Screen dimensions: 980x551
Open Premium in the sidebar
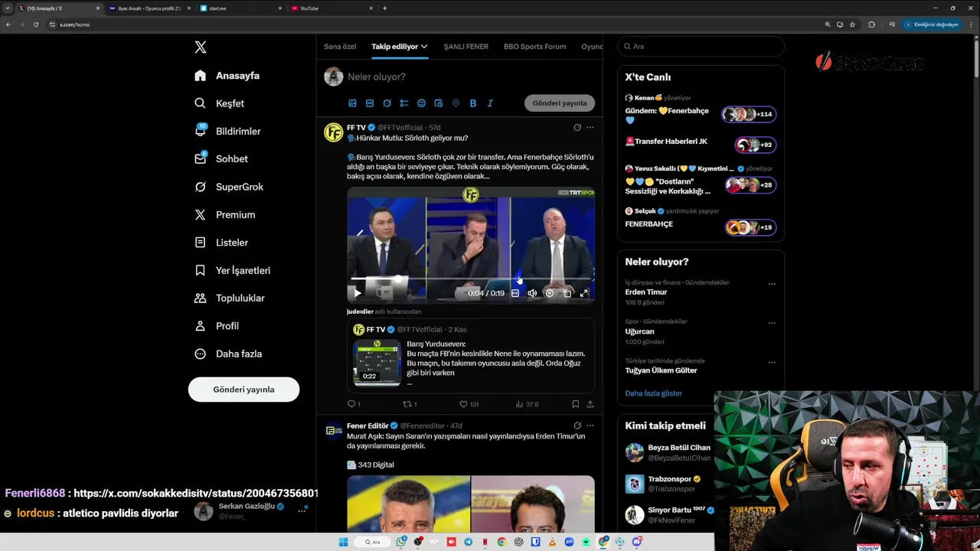(x=224, y=214)
